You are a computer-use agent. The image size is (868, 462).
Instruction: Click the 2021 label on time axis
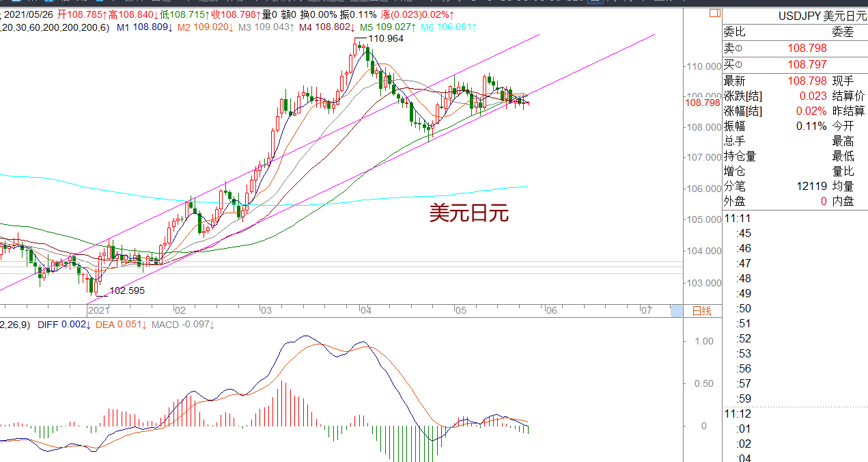coord(98,310)
